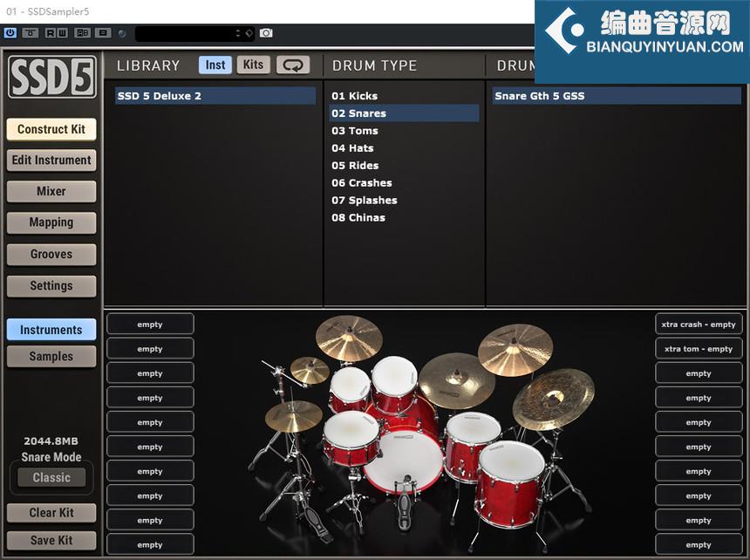Select Snare Gth 5 GSS instrument

pyautogui.click(x=617, y=96)
